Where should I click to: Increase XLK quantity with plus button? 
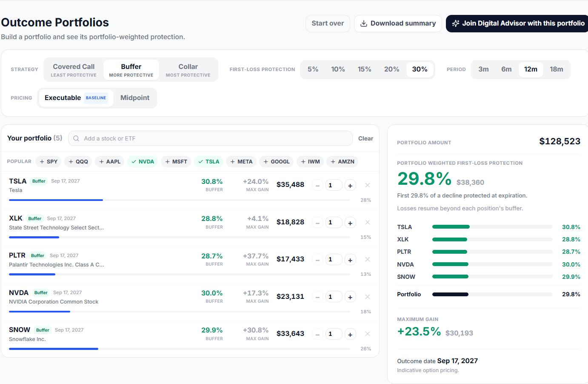[x=350, y=223]
